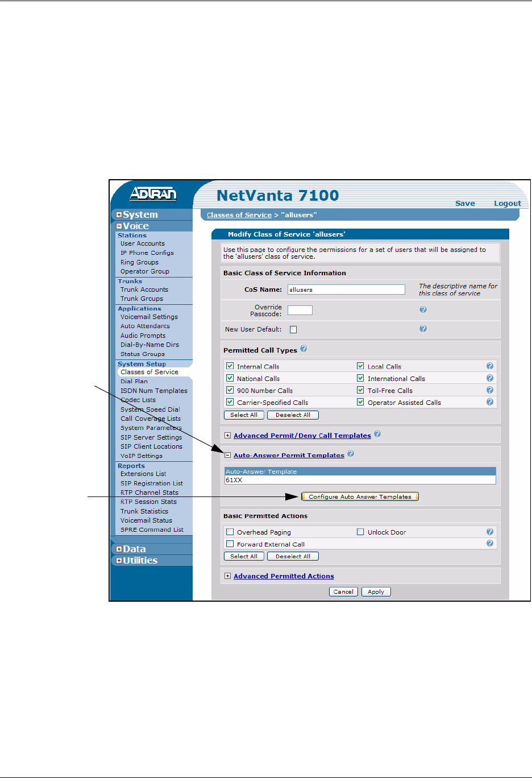Select Classes of Service in sidebar

pos(149,372)
